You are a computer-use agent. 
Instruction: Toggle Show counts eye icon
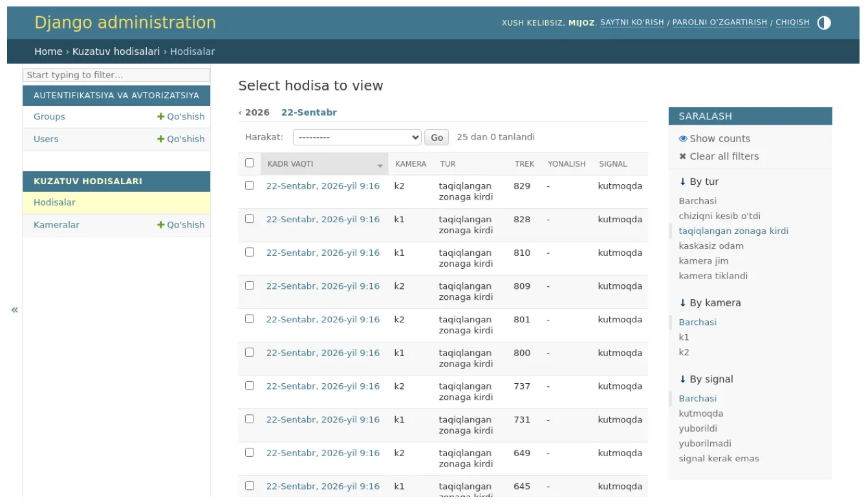[683, 139]
